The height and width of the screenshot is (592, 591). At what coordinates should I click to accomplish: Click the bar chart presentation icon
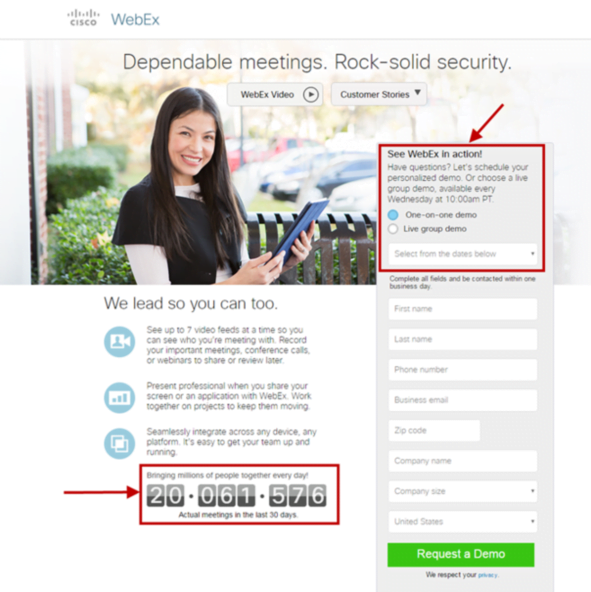[x=119, y=398]
